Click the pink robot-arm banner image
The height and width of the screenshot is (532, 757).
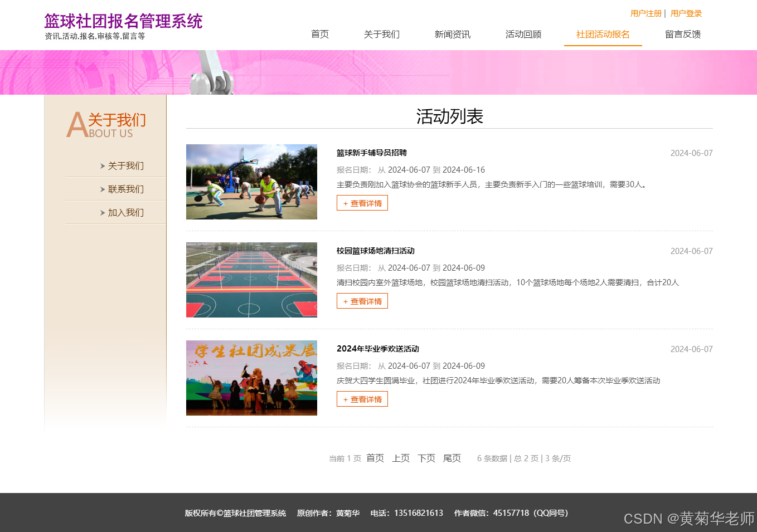point(378,72)
